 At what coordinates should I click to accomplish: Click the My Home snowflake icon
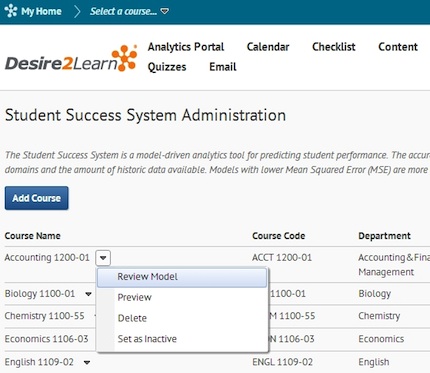[11, 11]
